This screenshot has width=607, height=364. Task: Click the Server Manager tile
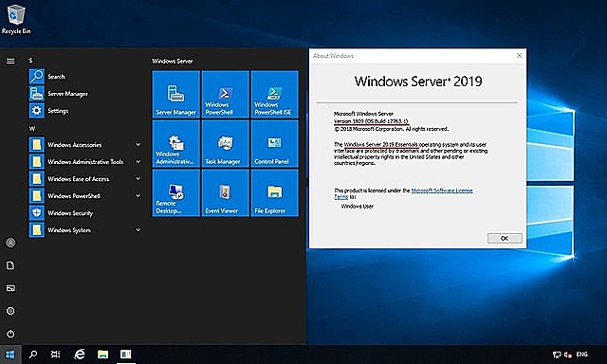pos(176,94)
